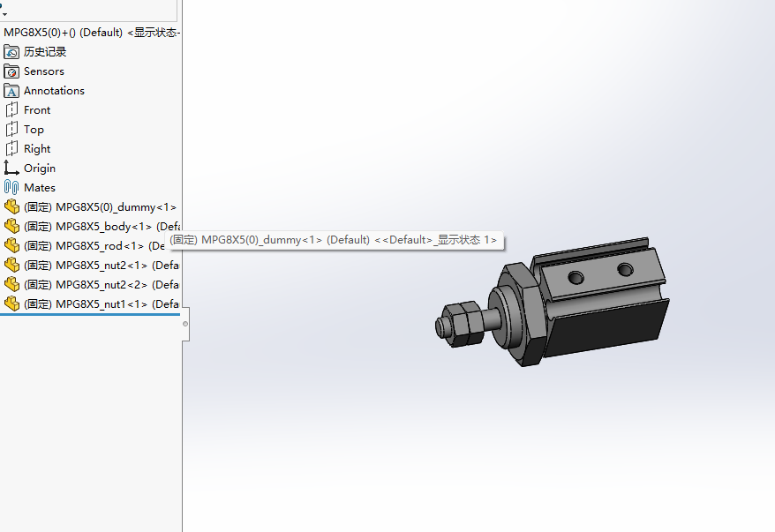
Task: Click the Front plane icon
Action: click(x=11, y=110)
